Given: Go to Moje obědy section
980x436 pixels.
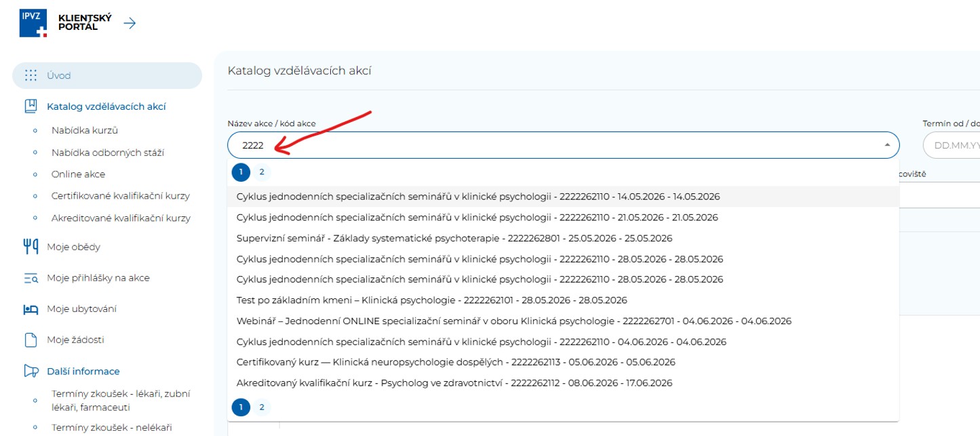Looking at the screenshot, I should click(x=73, y=247).
